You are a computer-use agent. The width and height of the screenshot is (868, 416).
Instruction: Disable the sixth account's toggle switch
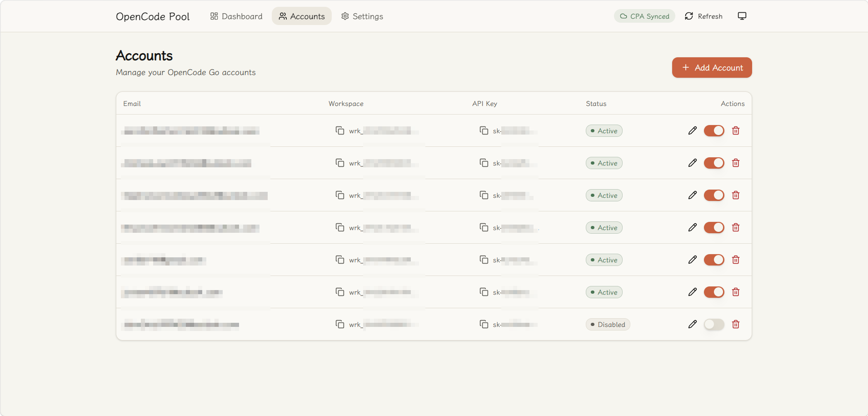coord(714,292)
